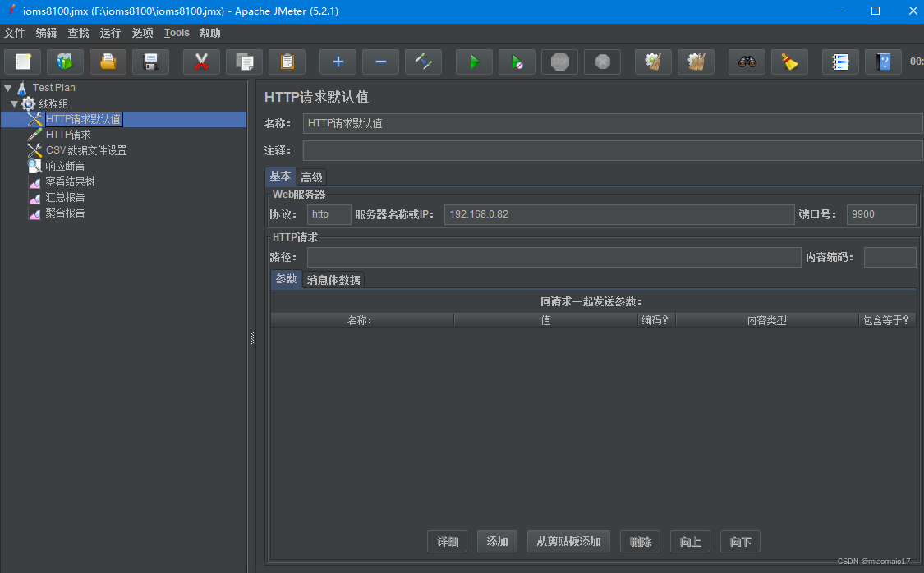
Task: Select Test Plan in tree
Action: pos(53,88)
